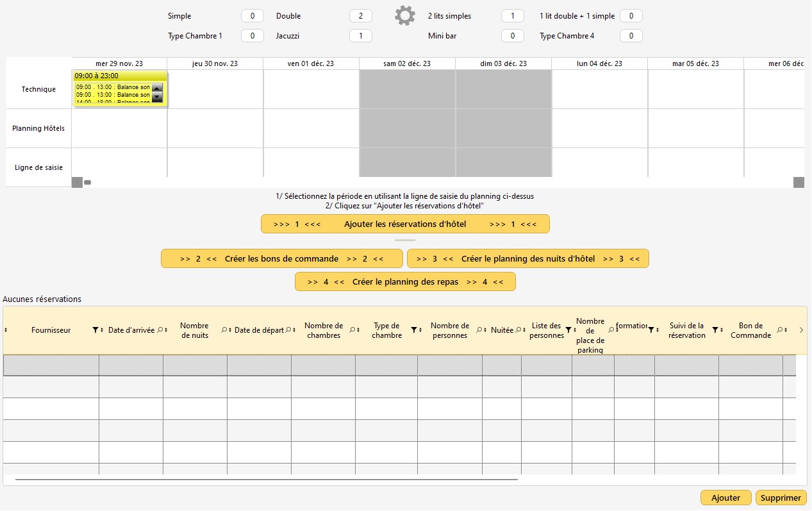Click Ajouter les réservations d'hôtel button
Viewport: 812px width, 511px height.
coord(405,224)
